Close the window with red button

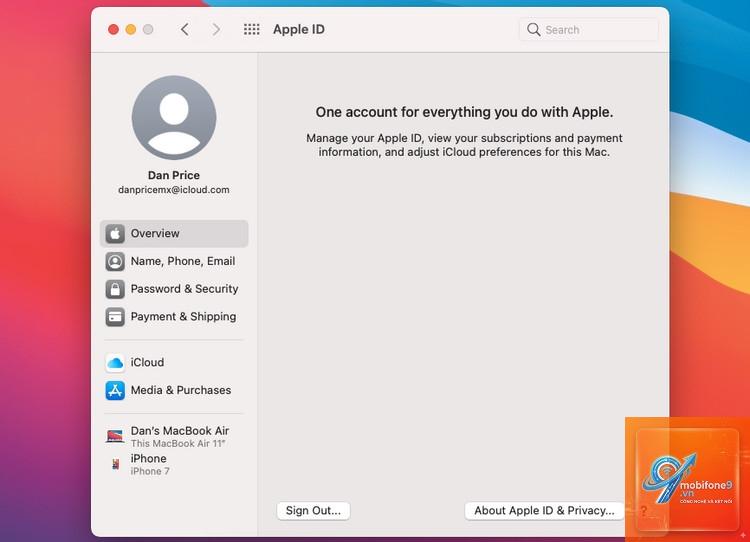click(113, 30)
